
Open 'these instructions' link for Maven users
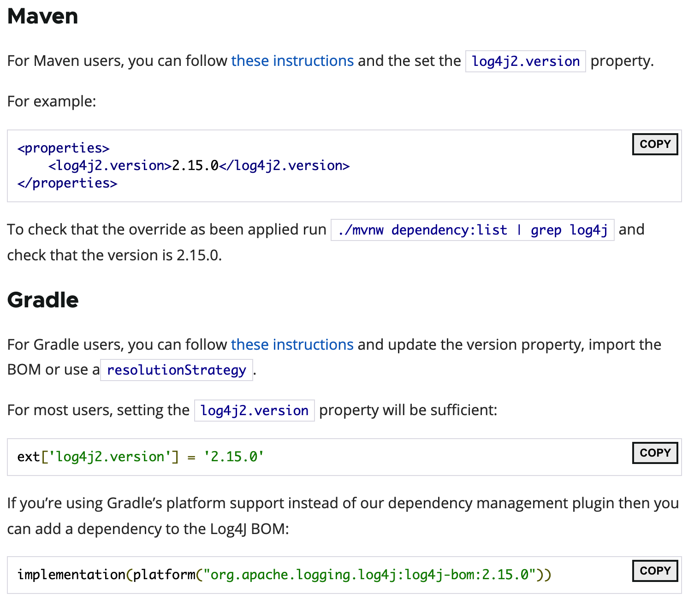(292, 61)
